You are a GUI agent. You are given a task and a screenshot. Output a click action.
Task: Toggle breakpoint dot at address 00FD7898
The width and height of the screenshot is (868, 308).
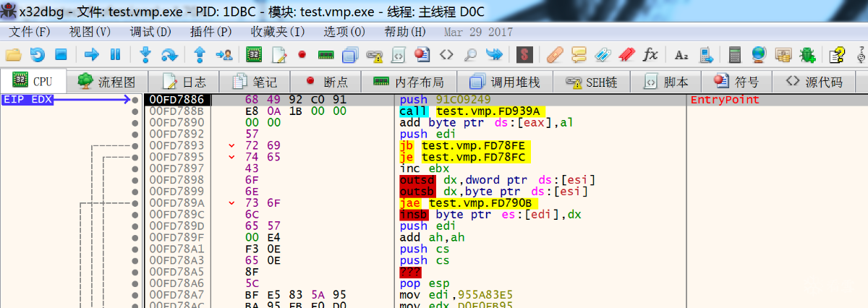click(135, 180)
